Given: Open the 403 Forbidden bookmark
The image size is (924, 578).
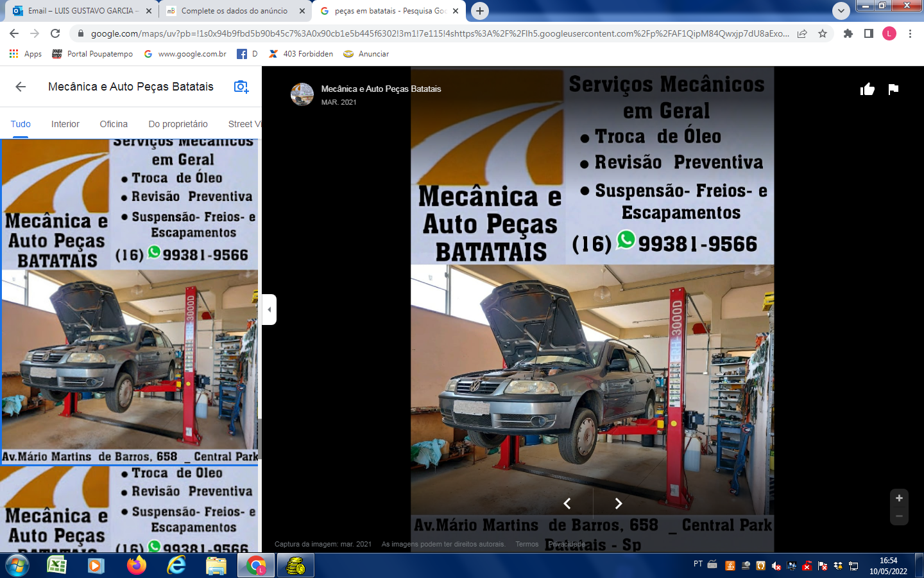Looking at the screenshot, I should [x=300, y=54].
